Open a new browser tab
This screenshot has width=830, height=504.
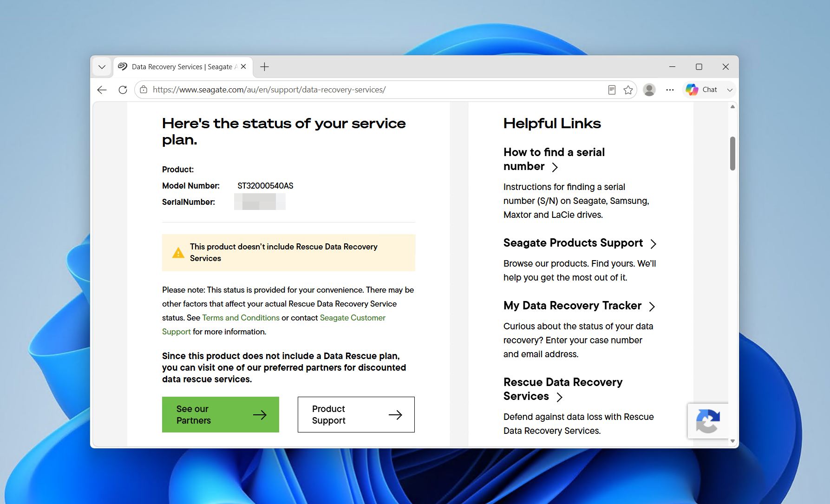point(264,67)
